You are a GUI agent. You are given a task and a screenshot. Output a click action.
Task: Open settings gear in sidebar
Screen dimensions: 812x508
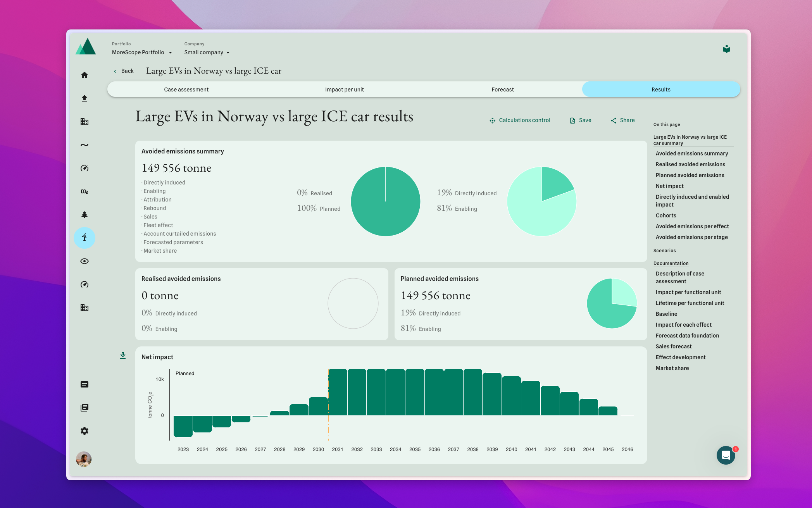pyautogui.click(x=84, y=431)
